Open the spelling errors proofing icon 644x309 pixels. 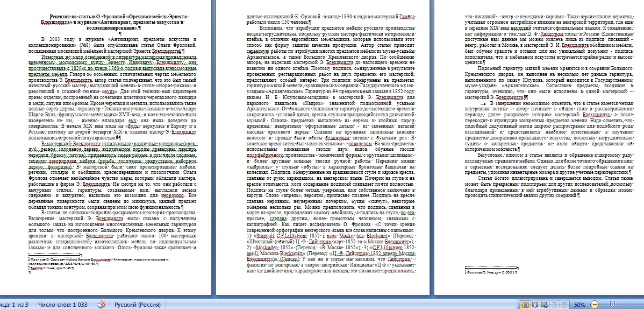click(x=102, y=305)
